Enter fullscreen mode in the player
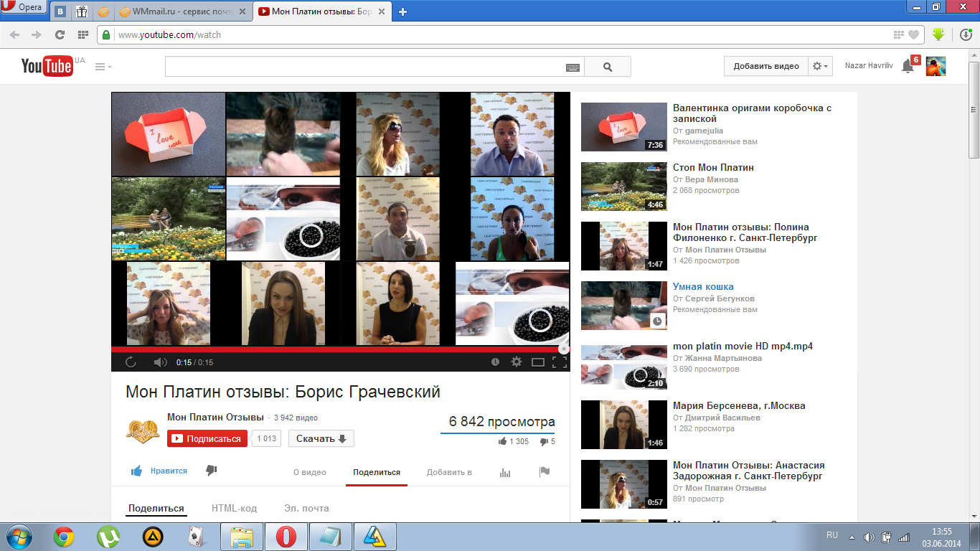Image resolution: width=980 pixels, height=551 pixels. 560,362
